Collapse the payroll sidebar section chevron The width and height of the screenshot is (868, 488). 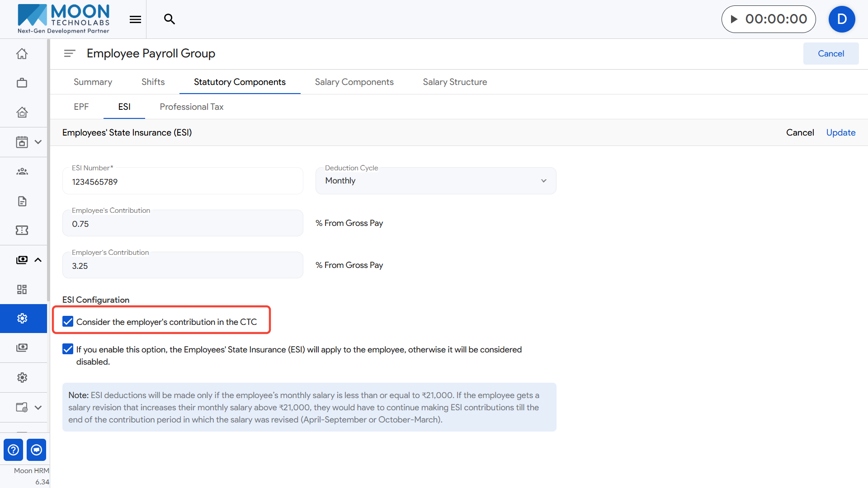click(38, 260)
